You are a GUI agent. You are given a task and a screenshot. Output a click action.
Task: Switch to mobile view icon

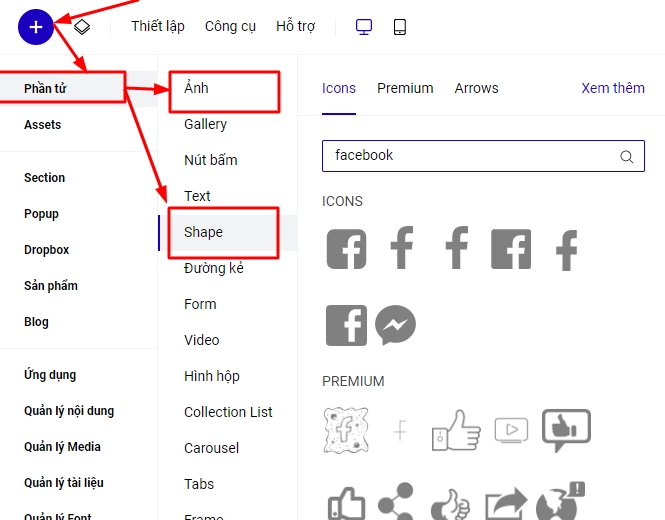(400, 27)
